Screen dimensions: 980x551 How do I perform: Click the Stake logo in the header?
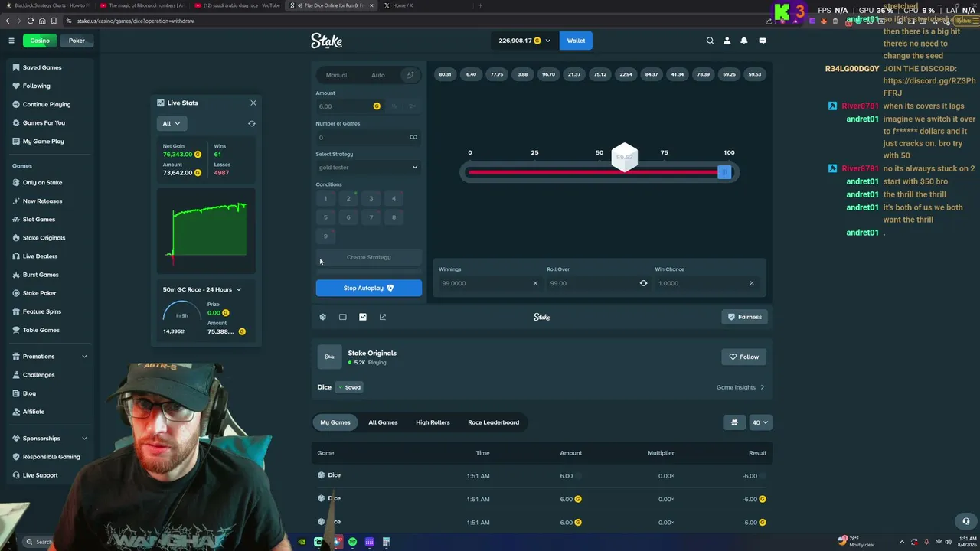pyautogui.click(x=326, y=41)
